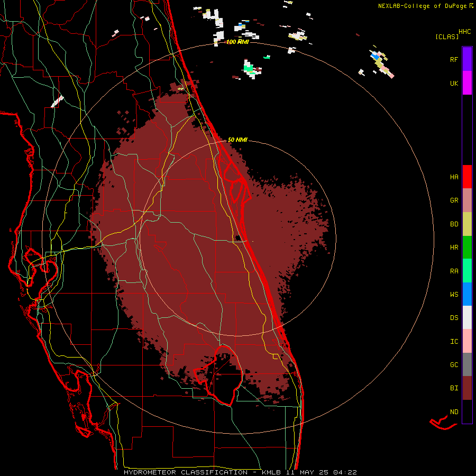Click the HA legend label

pos(454,177)
